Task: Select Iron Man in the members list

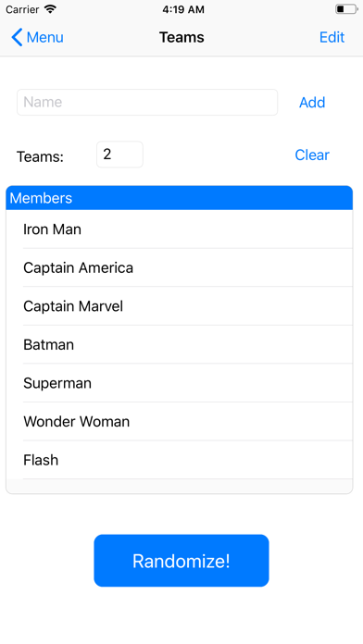Action: point(180,229)
